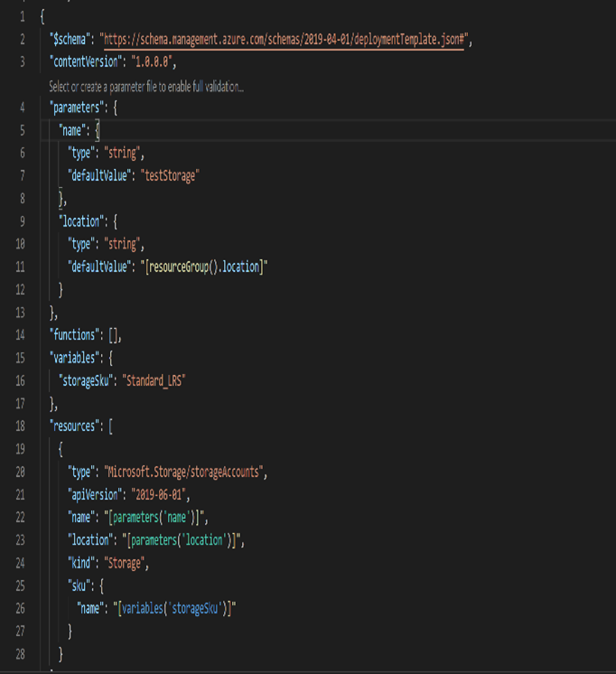
Task: Select line number 28 in the gutter
Action: click(20, 653)
